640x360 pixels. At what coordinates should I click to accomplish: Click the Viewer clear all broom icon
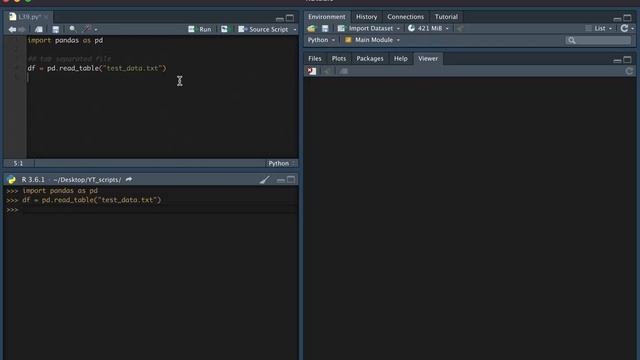click(327, 71)
